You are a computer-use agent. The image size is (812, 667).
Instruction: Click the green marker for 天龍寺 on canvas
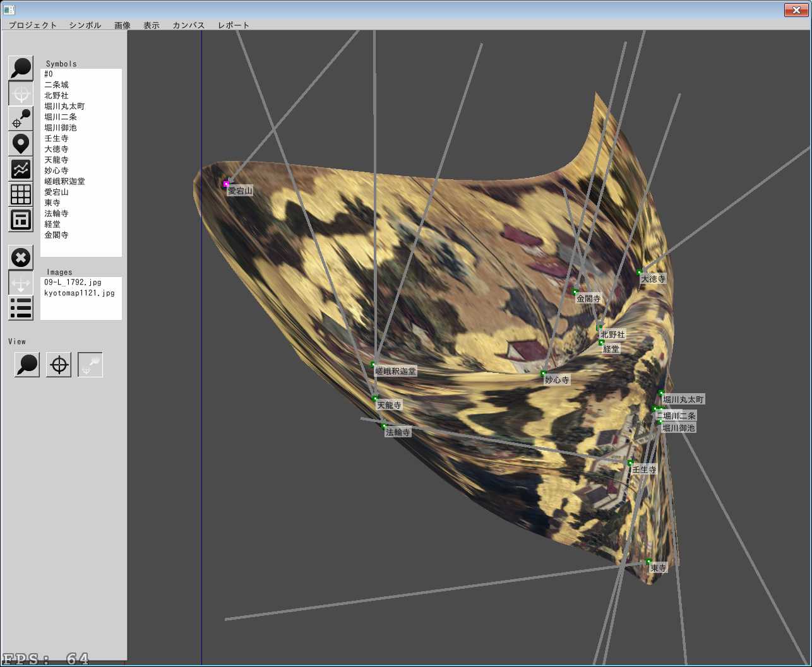tap(375, 398)
